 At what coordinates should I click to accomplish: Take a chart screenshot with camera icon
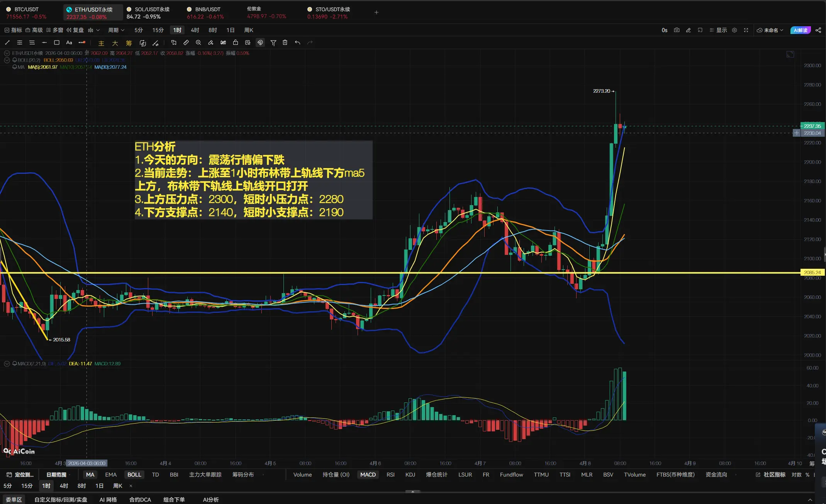pos(677,30)
